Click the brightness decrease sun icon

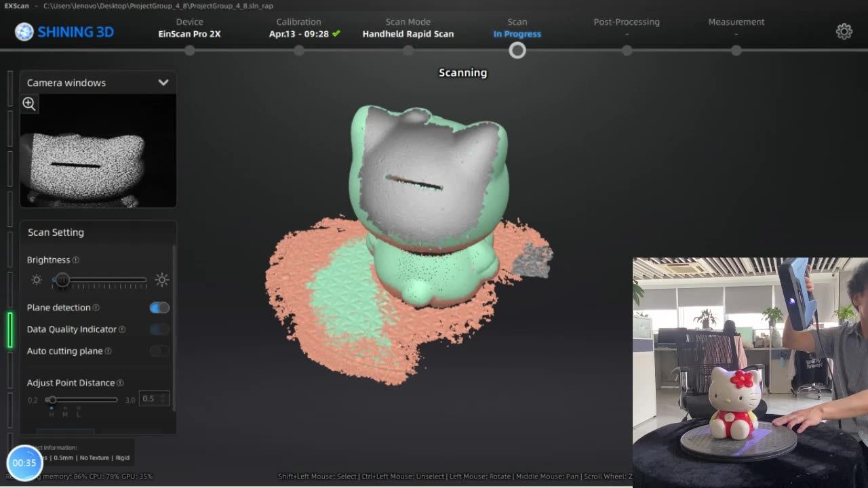[36, 279]
